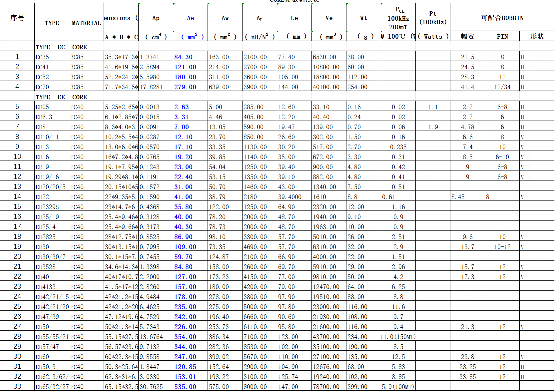The height and width of the screenshot is (392, 556).
Task: Click Pcl value '11.0(150MT)' for EE55/55/21
Action: tap(398, 337)
